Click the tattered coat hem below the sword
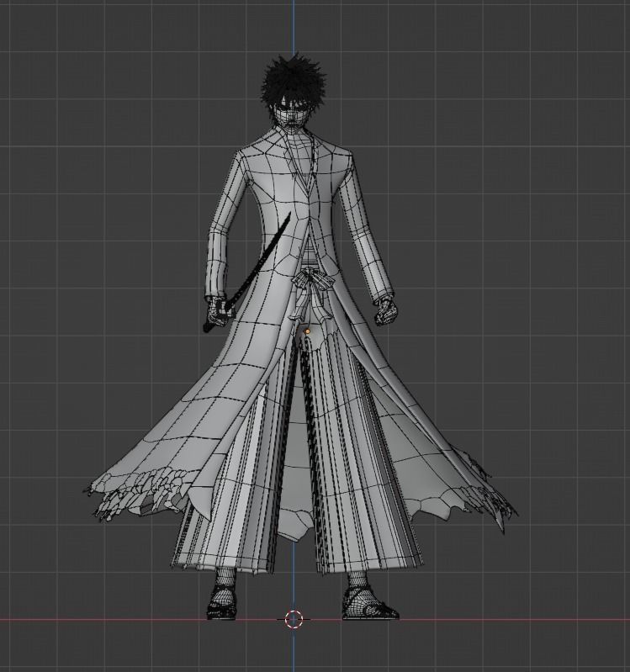Viewport: 630px width, 672px height. 141,493
